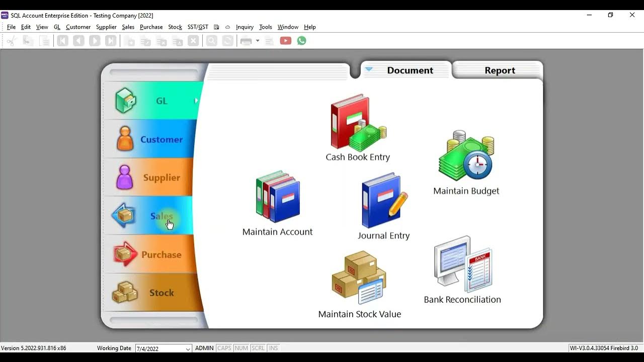Open the Inquiry menu
The height and width of the screenshot is (362, 644).
(245, 27)
